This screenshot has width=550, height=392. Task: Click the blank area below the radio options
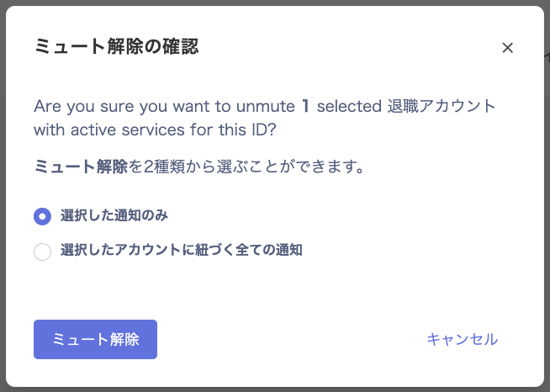point(275,286)
